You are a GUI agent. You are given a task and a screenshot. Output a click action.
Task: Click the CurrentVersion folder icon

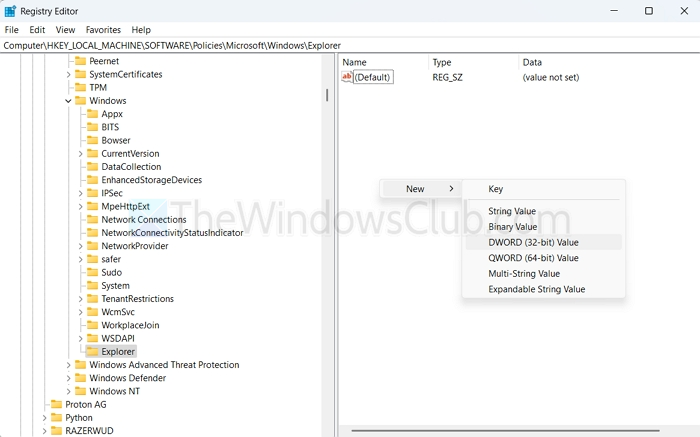click(92, 153)
